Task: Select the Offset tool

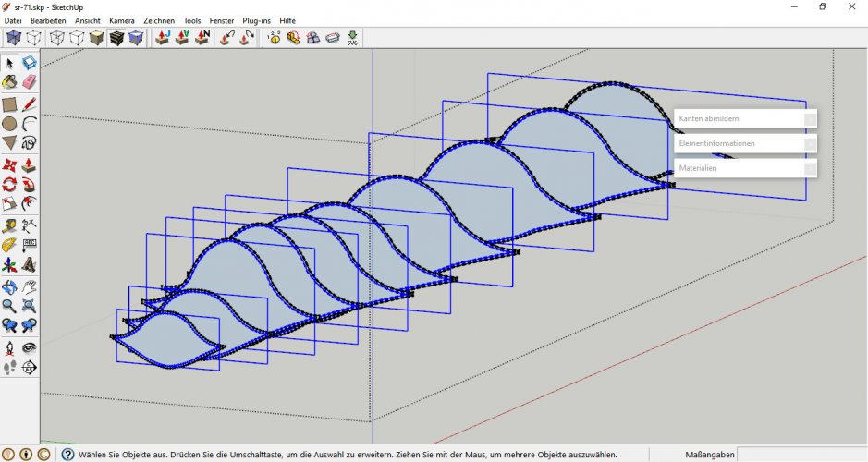Action: pyautogui.click(x=30, y=203)
